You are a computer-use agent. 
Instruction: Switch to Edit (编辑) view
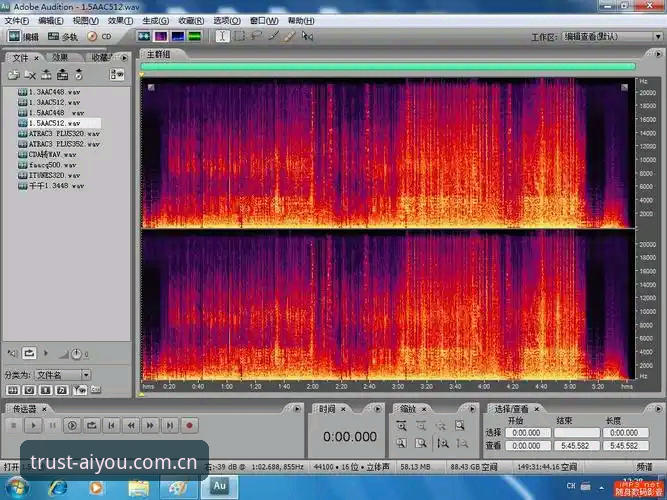[x=23, y=37]
